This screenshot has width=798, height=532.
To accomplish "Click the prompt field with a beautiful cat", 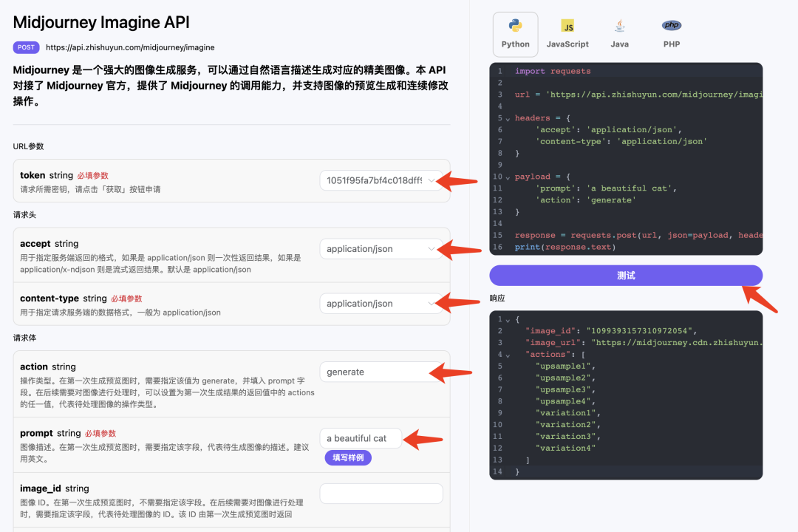I will click(x=361, y=438).
